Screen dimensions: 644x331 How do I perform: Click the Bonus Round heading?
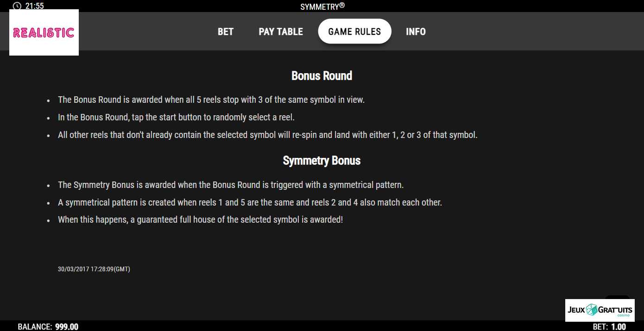point(322,76)
